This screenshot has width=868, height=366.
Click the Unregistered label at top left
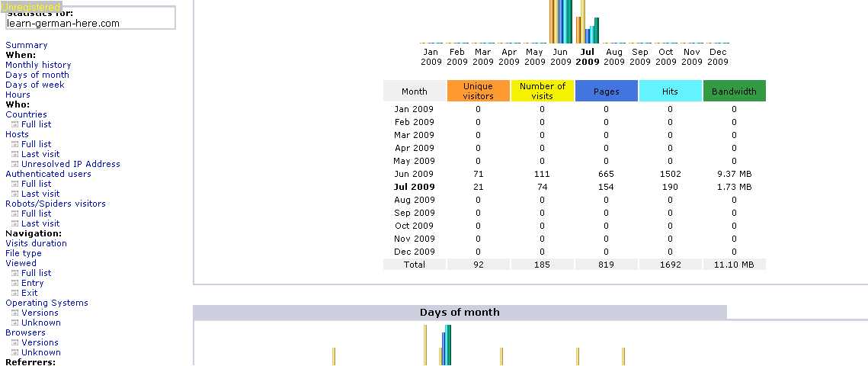click(x=30, y=7)
